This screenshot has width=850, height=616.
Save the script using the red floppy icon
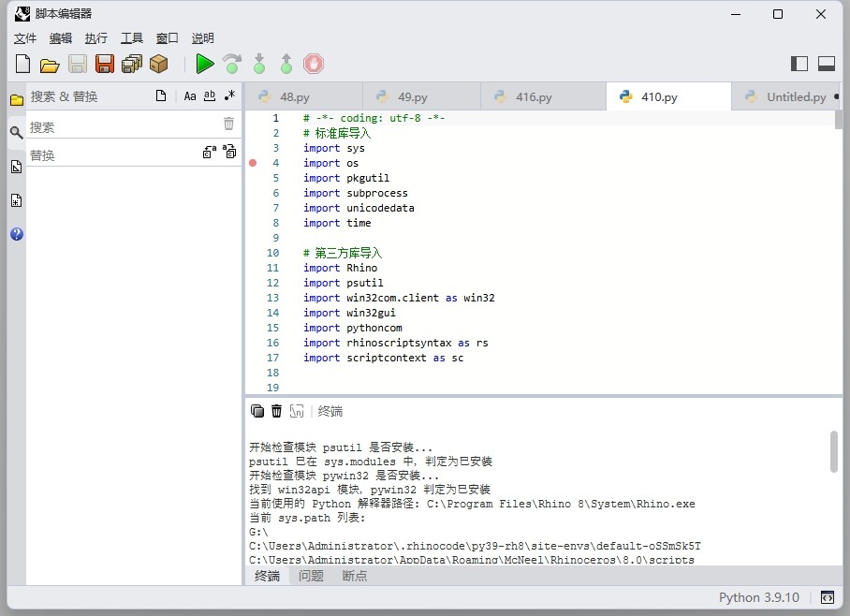click(105, 64)
